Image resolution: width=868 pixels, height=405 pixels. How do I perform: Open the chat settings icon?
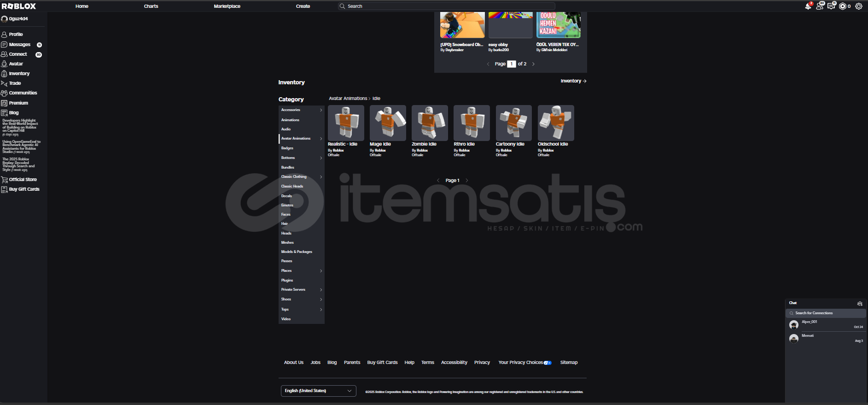point(860,303)
